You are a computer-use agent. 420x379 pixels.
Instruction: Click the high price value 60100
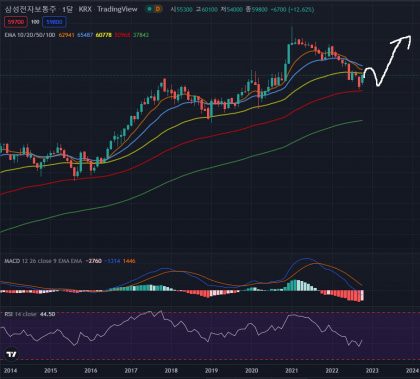[210, 10]
